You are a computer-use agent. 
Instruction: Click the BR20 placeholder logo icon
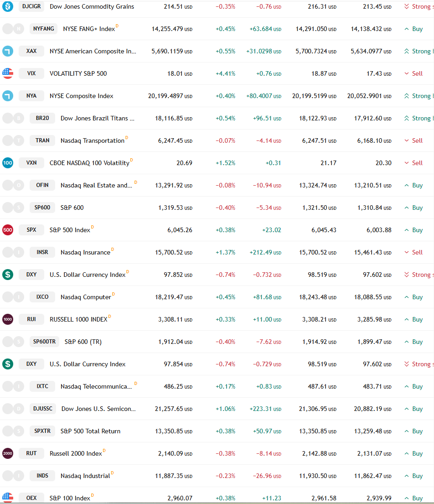tap(13, 118)
